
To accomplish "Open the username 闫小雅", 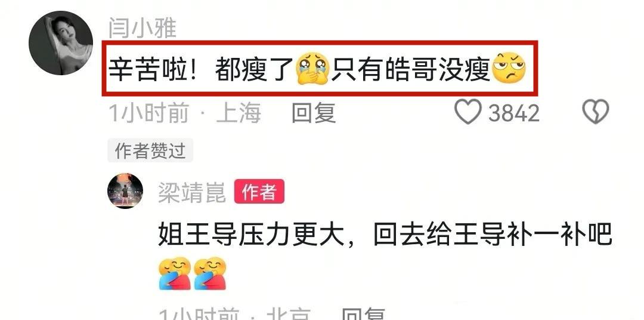I will click(x=143, y=28).
